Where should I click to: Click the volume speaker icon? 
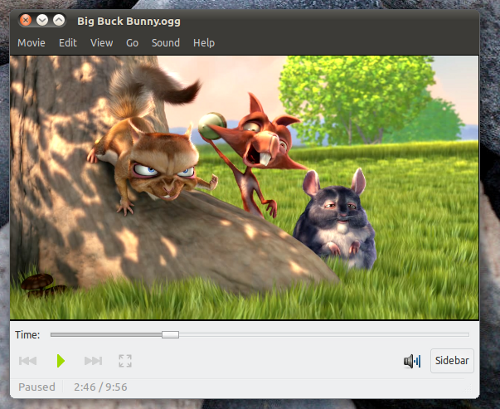coord(412,361)
